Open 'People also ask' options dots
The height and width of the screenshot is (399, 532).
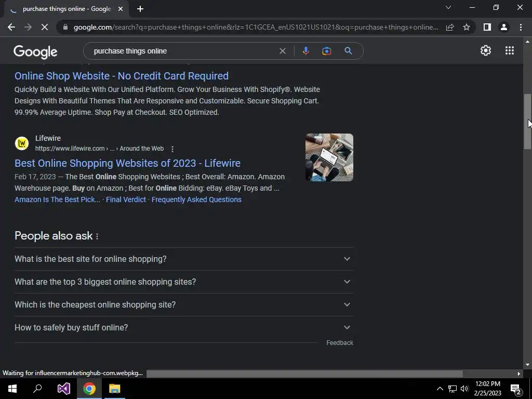(97, 236)
